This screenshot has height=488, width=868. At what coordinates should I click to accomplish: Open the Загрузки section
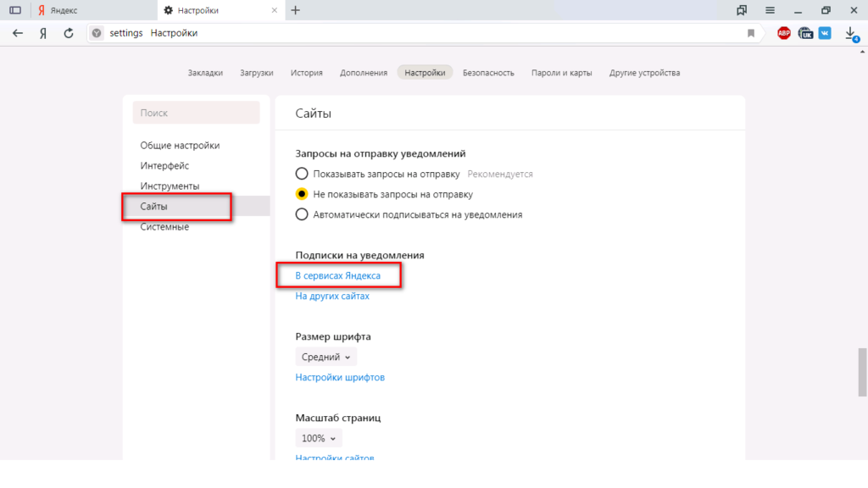point(257,73)
